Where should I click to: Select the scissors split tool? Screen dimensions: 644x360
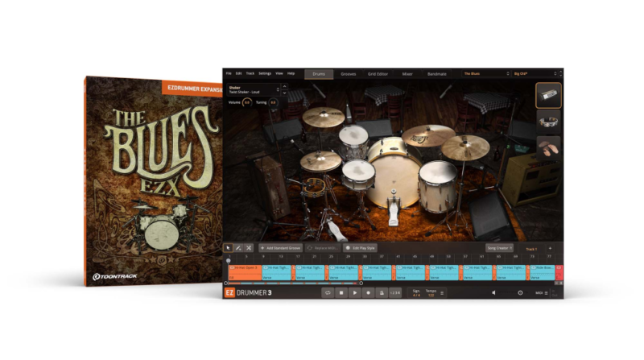point(249,248)
